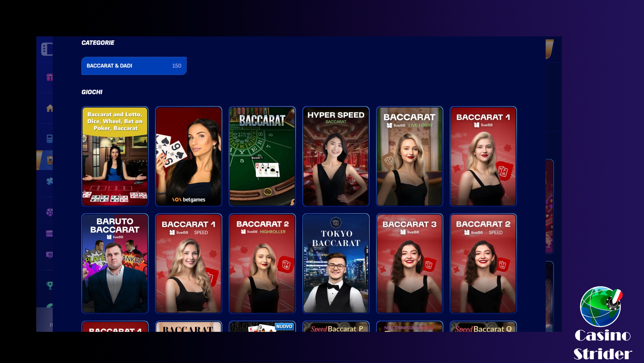The height and width of the screenshot is (363, 644).
Task: Open the game card tagged NUOVO
Action: pyautogui.click(x=262, y=326)
